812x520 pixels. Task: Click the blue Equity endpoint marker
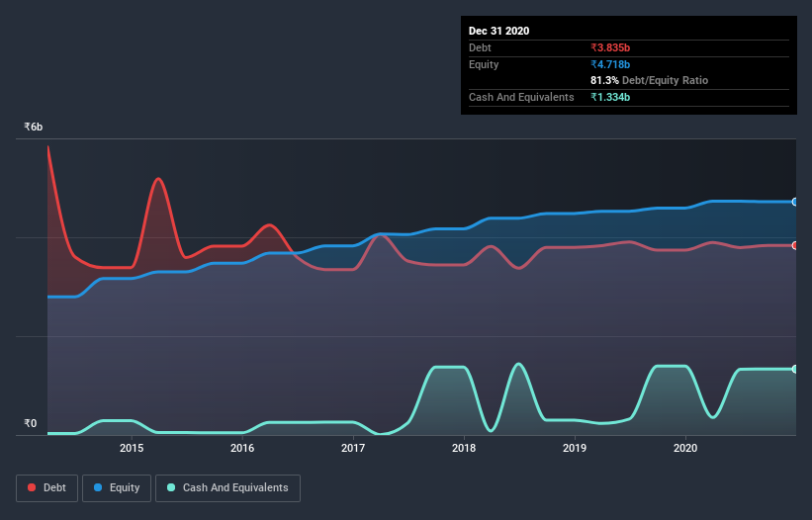(794, 202)
